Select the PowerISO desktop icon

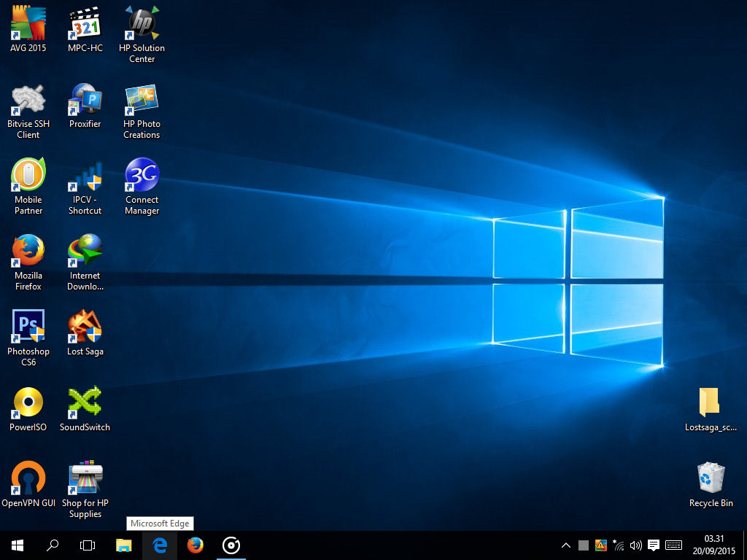[28, 409]
